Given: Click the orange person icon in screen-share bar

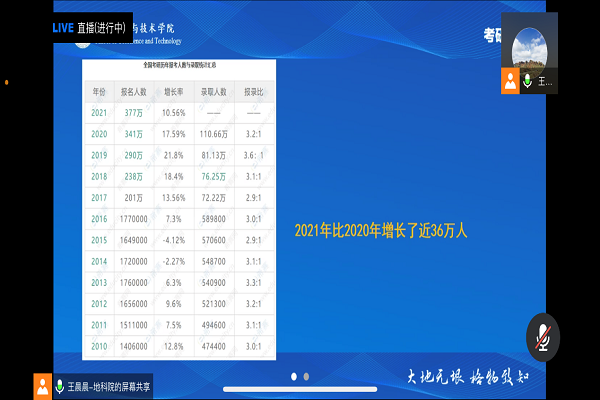Looking at the screenshot, I should tap(43, 386).
